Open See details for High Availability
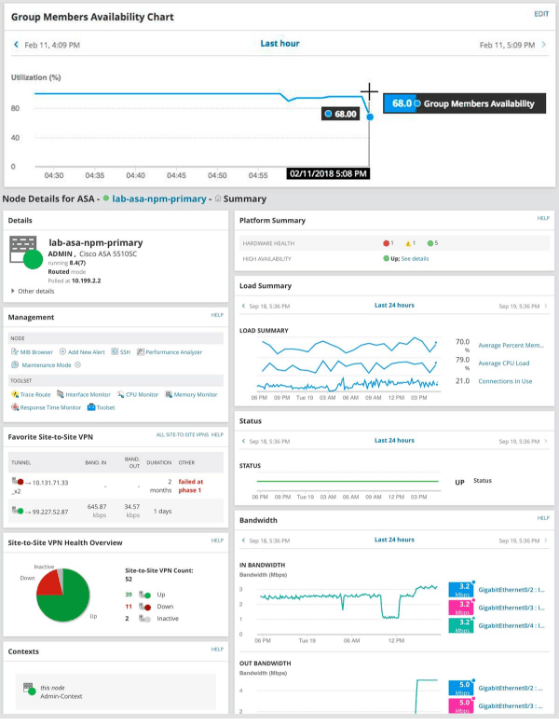Image resolution: width=559 pixels, height=719 pixels. [x=415, y=259]
